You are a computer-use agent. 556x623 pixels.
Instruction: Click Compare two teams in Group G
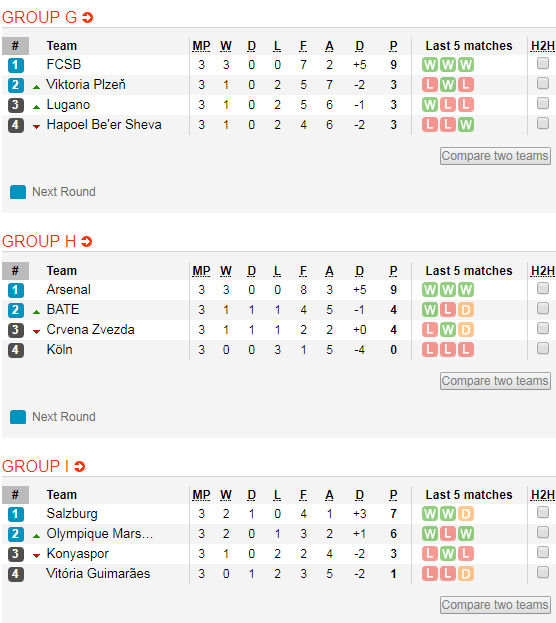click(495, 156)
